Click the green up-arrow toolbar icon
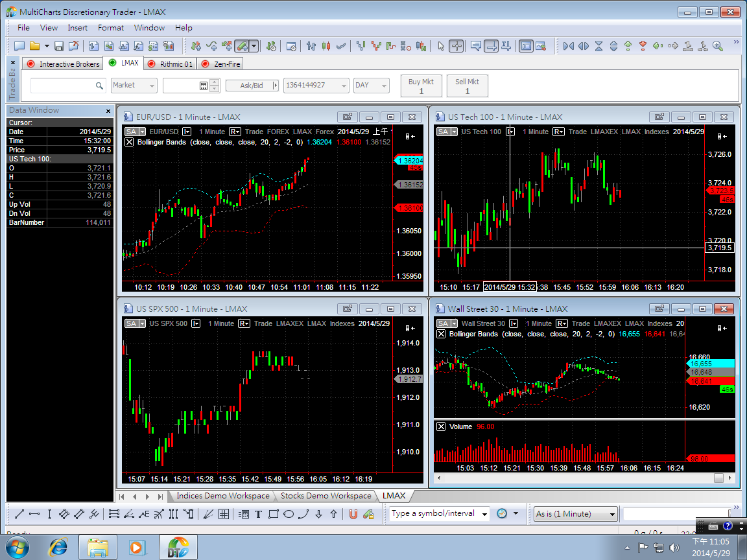Viewport: 747px width, 560px height. point(628,46)
